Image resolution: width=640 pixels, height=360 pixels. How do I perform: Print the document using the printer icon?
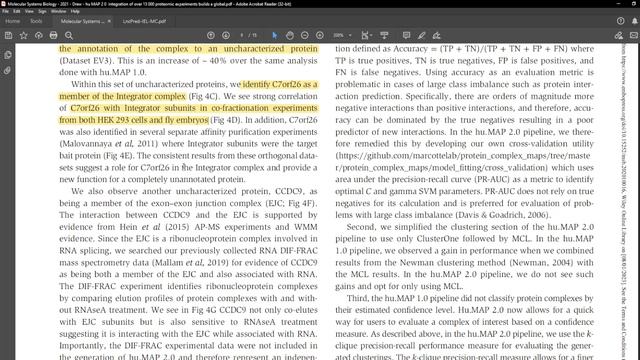(x=53, y=36)
